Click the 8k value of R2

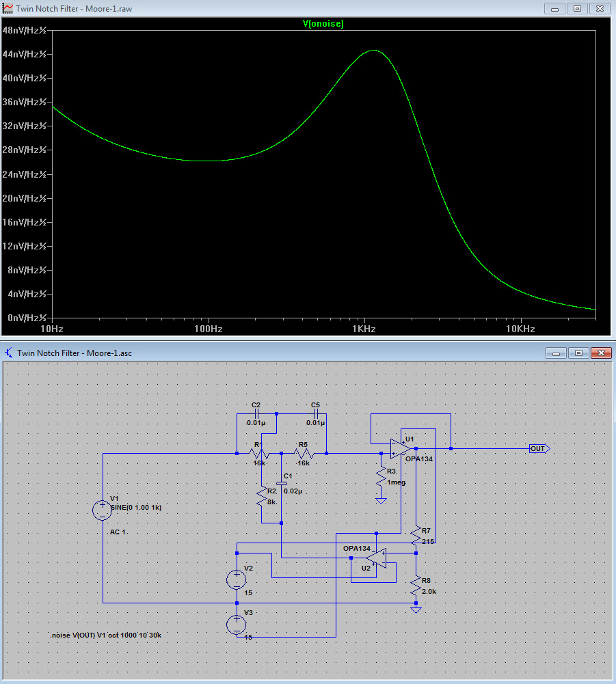tap(271, 502)
